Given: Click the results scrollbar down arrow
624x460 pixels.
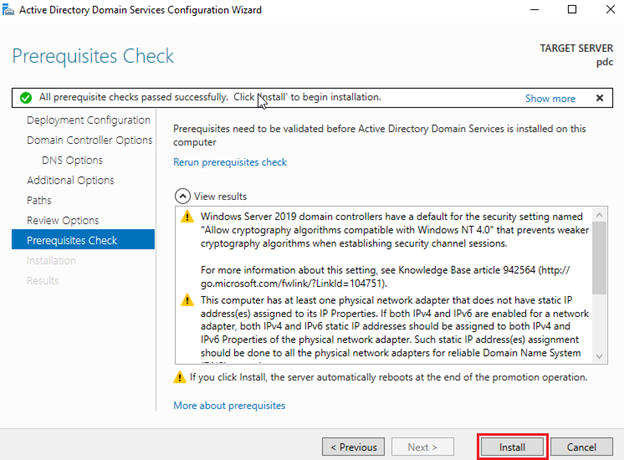Looking at the screenshot, I should pyautogui.click(x=599, y=356).
